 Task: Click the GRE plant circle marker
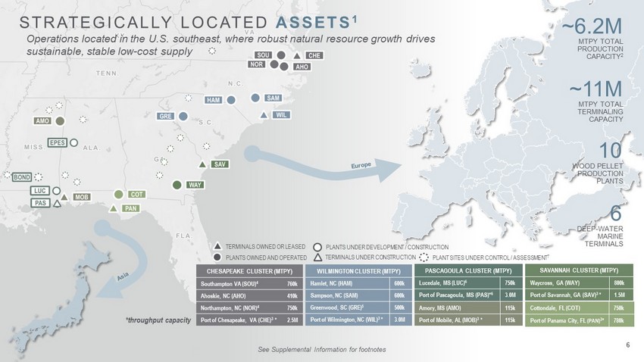pyautogui.click(x=183, y=116)
